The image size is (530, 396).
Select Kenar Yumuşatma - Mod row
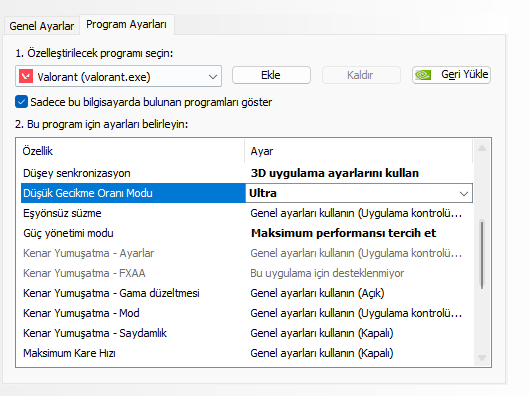(x=247, y=313)
